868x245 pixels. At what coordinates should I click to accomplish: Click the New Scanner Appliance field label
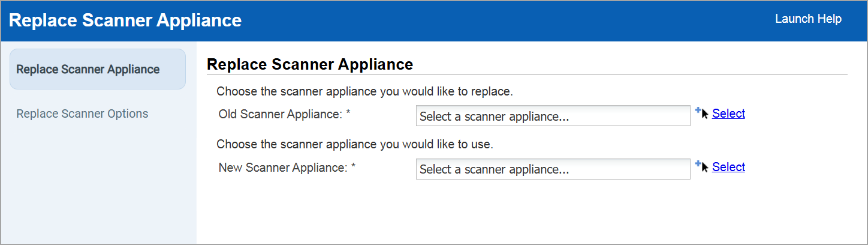tap(282, 168)
